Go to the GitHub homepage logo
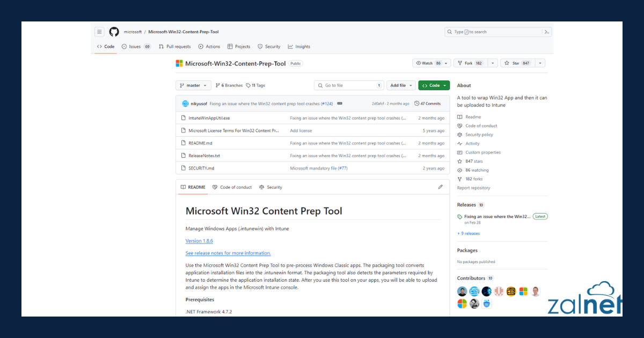This screenshot has height=338, width=644. point(114,32)
